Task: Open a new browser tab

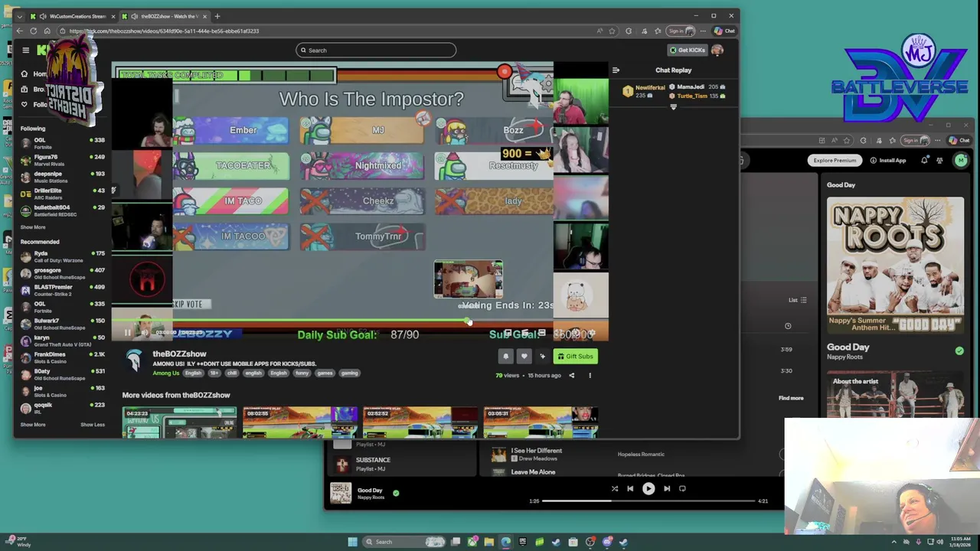Action: pyautogui.click(x=217, y=16)
